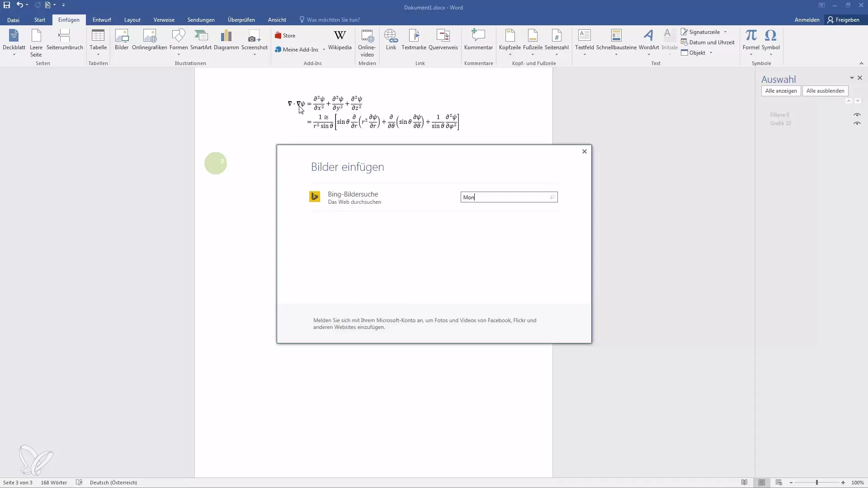The width and height of the screenshot is (868, 488).
Task: Expand the Meine Add-Ins dropdown arrow
Action: [x=324, y=50]
